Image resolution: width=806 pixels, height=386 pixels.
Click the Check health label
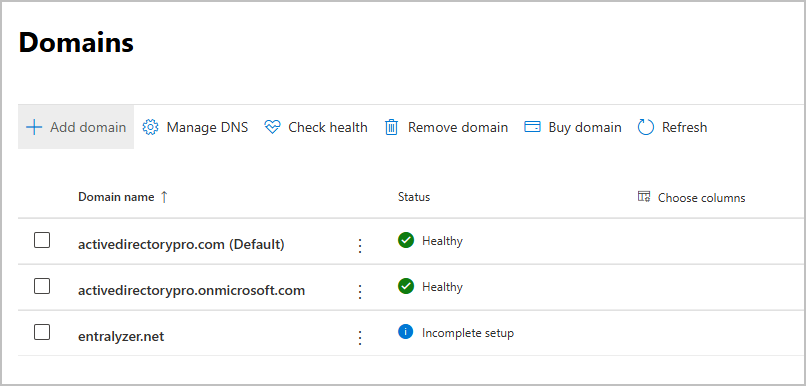328,127
